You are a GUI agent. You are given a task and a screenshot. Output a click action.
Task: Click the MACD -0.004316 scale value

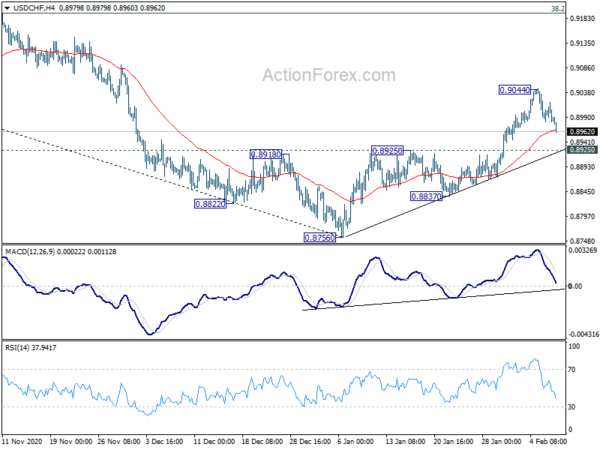click(584, 334)
